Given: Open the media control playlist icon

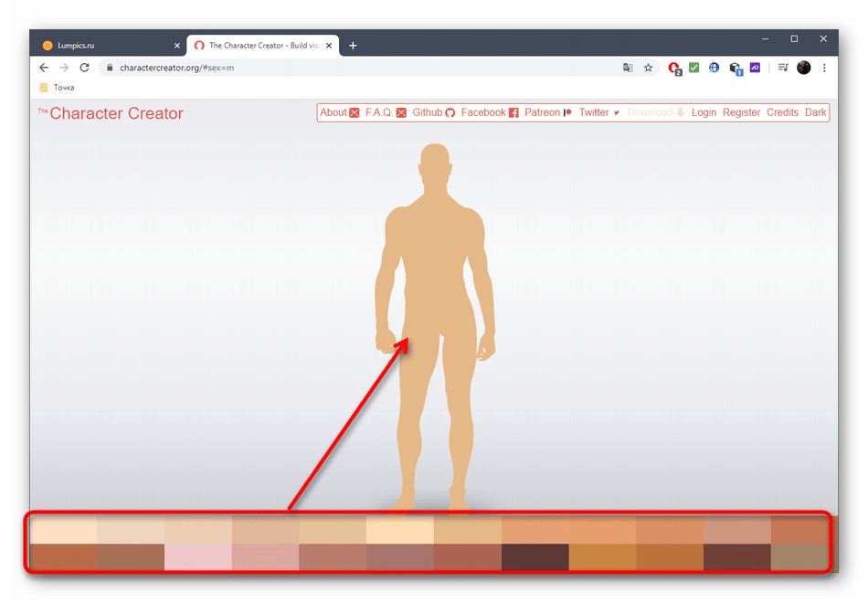Looking at the screenshot, I should click(783, 68).
